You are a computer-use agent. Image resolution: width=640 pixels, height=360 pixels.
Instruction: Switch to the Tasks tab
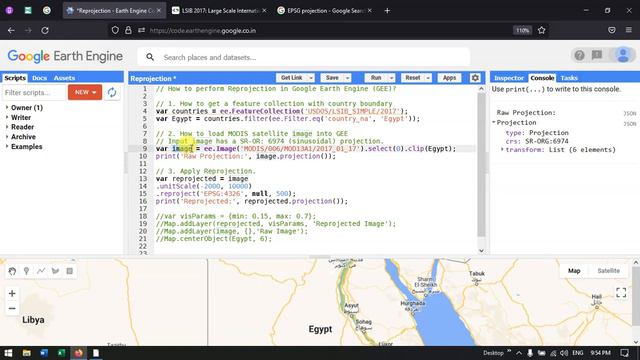pos(569,78)
